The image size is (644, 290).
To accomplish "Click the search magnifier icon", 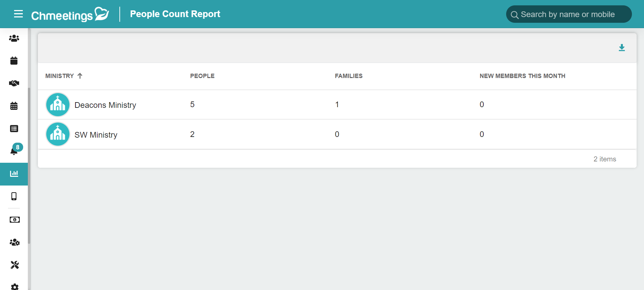I will coord(514,15).
